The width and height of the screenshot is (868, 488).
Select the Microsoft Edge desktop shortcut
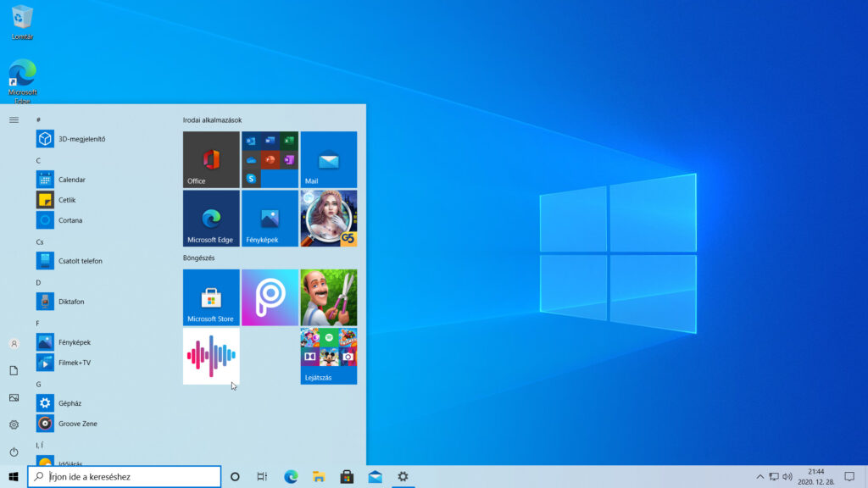point(22,81)
